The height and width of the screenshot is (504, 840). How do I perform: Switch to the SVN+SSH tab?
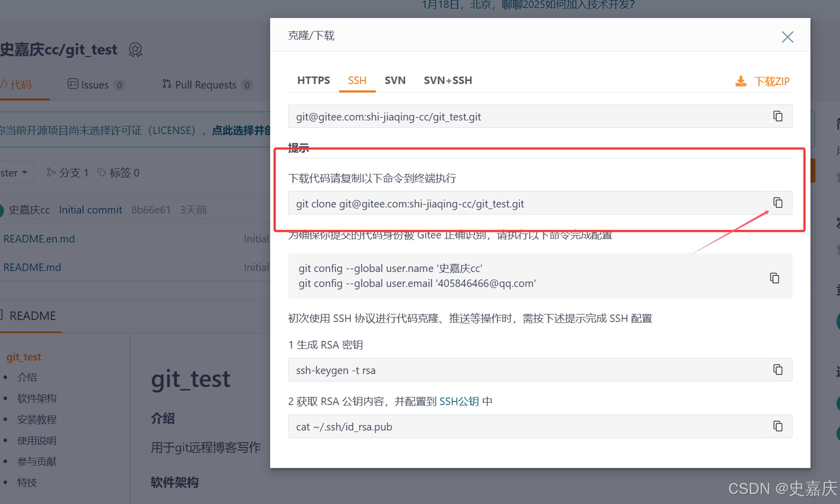(x=448, y=80)
